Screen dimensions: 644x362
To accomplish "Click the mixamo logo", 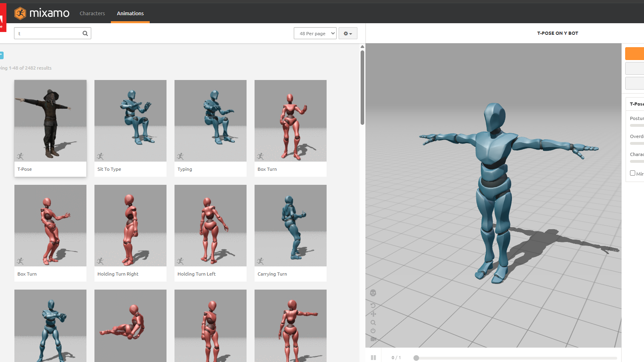I will click(42, 13).
